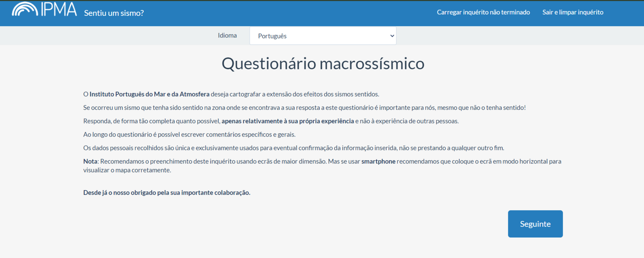Click the sentence 'Ao longo do questionário'
644x258 pixels.
pyautogui.click(x=189, y=134)
